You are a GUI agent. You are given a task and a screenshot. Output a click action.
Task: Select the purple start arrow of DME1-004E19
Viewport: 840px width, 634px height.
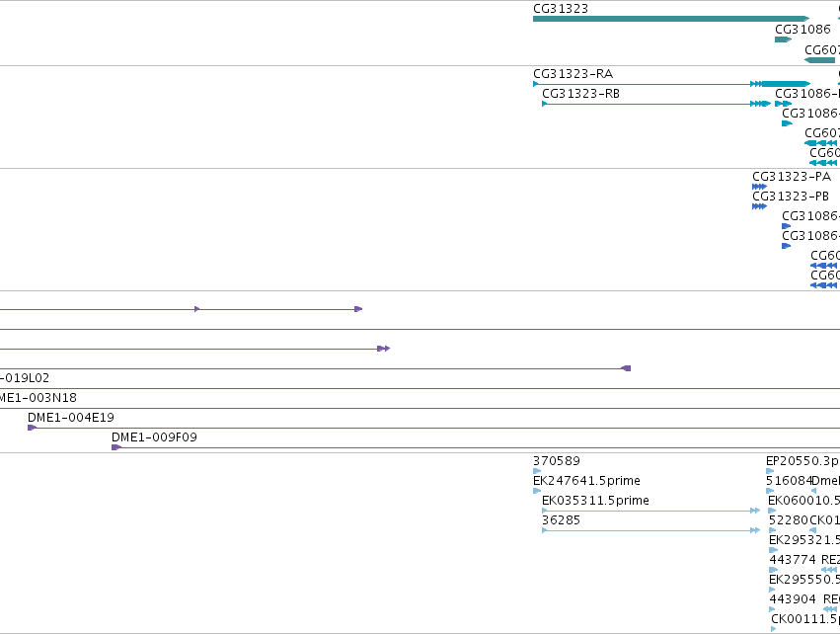click(33, 428)
